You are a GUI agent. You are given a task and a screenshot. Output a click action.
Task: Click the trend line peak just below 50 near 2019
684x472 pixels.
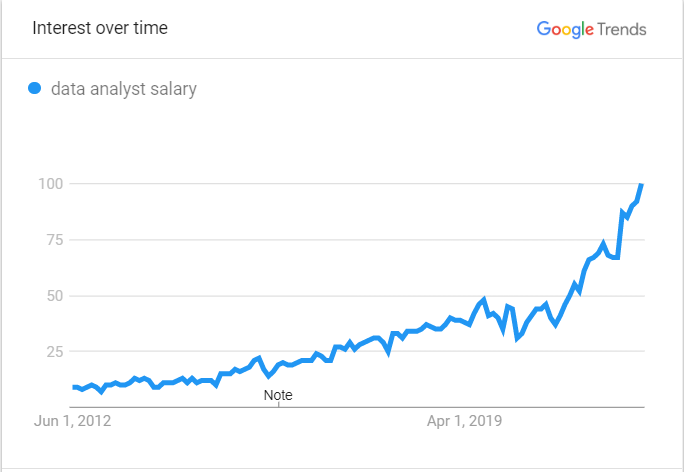pyautogui.click(x=483, y=299)
